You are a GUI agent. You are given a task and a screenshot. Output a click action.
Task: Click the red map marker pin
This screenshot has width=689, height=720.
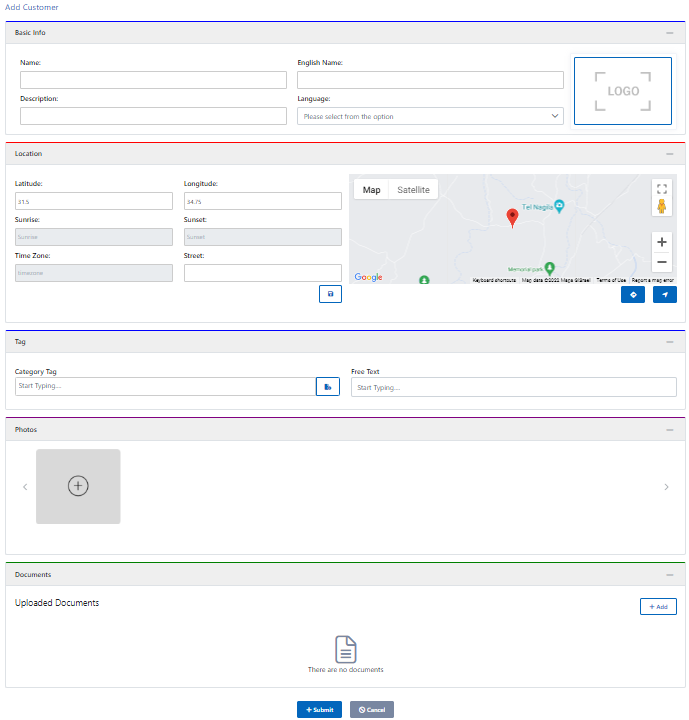(512, 218)
